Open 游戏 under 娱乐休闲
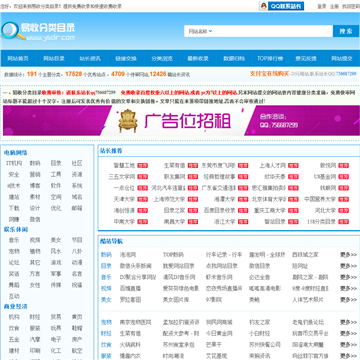This screenshot has width=360, height=360. (56, 263)
